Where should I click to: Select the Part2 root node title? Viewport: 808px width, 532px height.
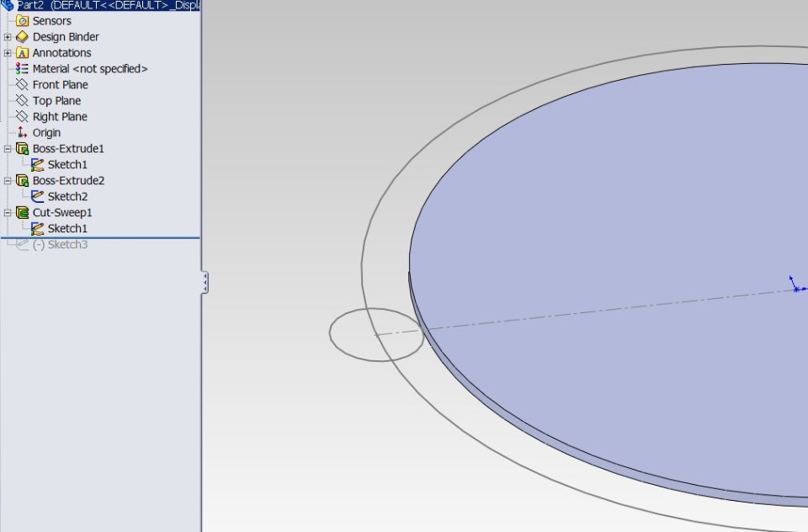[x=109, y=5]
